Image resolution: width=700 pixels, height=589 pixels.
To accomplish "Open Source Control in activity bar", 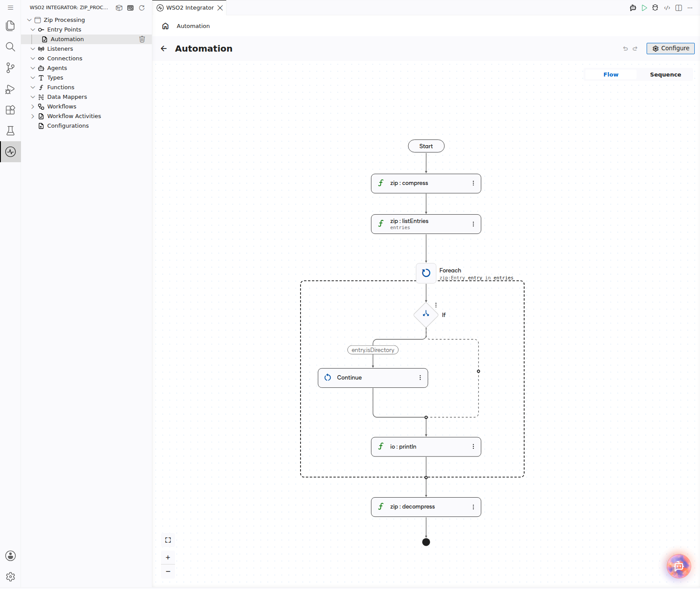I will [10, 68].
